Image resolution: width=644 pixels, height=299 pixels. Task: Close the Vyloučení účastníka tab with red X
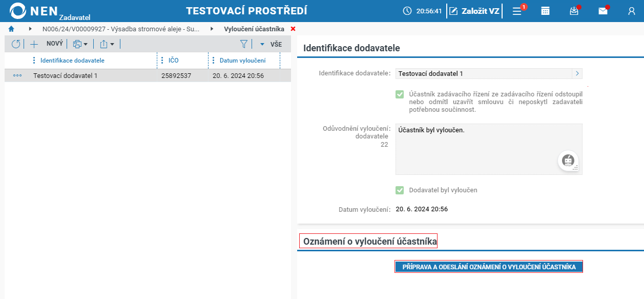(x=293, y=29)
